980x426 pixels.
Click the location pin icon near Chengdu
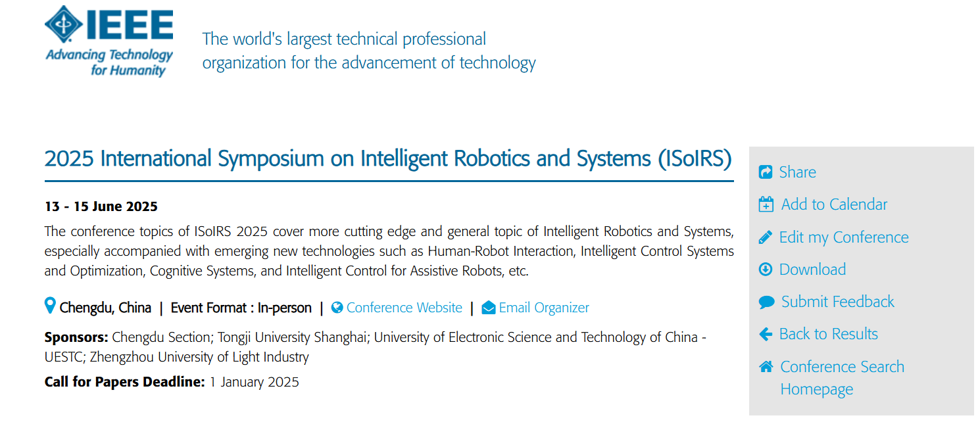[50, 306]
